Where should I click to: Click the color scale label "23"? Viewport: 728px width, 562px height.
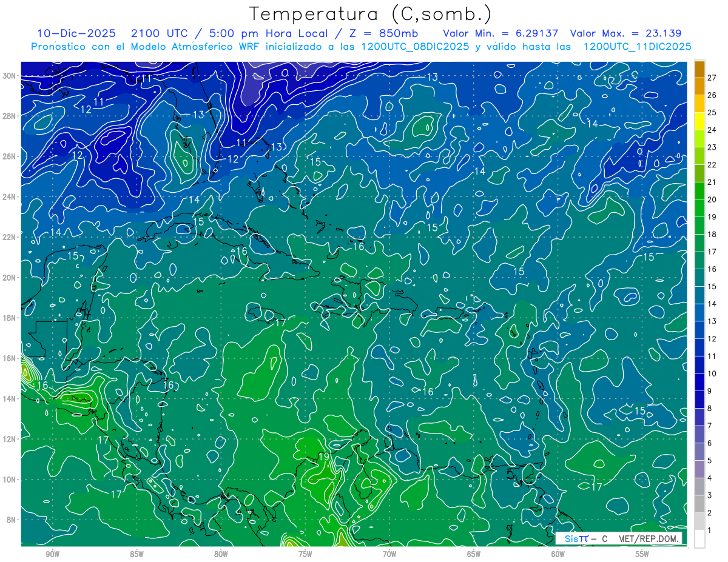[x=712, y=147]
